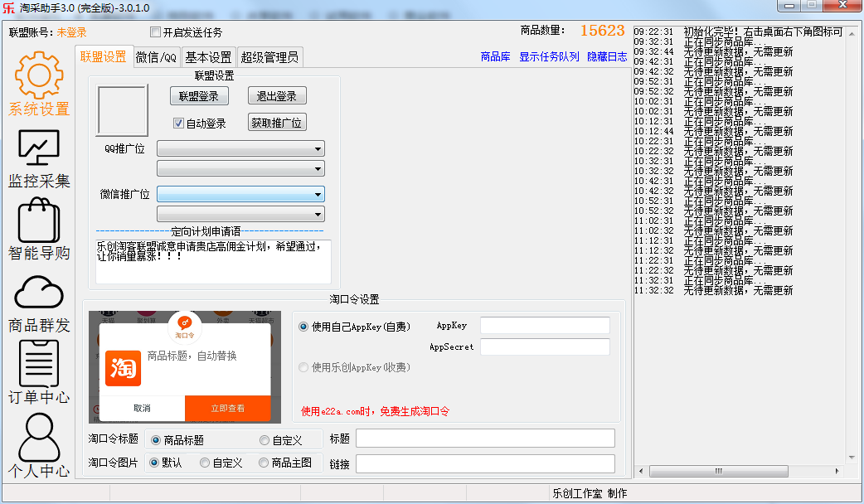Click the 退出登录 button
The image size is (864, 504).
coord(277,96)
